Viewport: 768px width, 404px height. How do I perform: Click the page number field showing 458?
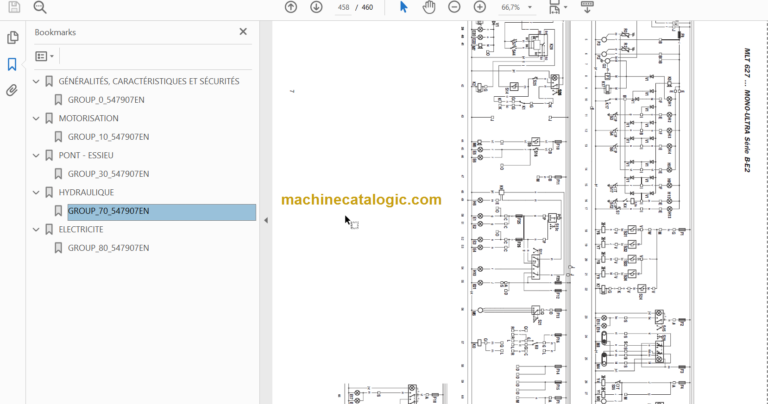[343, 7]
